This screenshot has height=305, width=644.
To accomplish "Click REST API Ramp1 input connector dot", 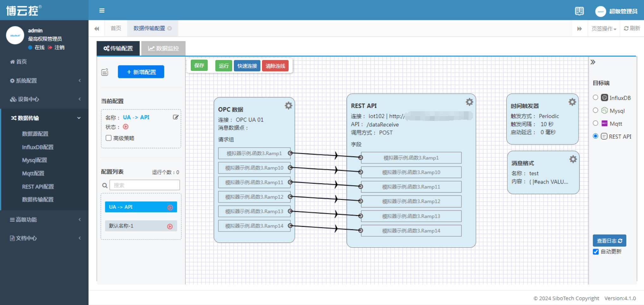I will tap(360, 157).
